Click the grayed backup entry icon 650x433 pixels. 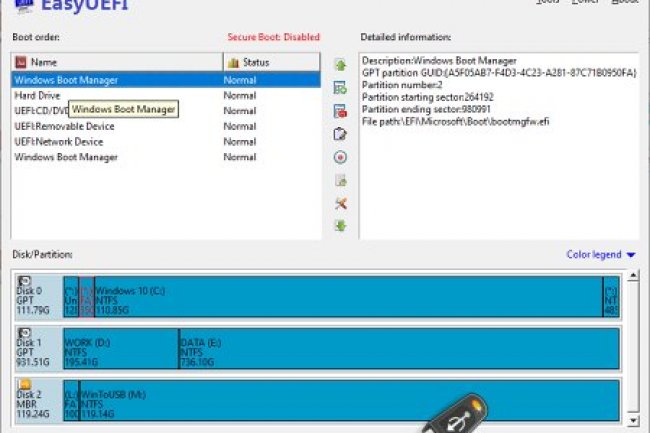pos(340,180)
